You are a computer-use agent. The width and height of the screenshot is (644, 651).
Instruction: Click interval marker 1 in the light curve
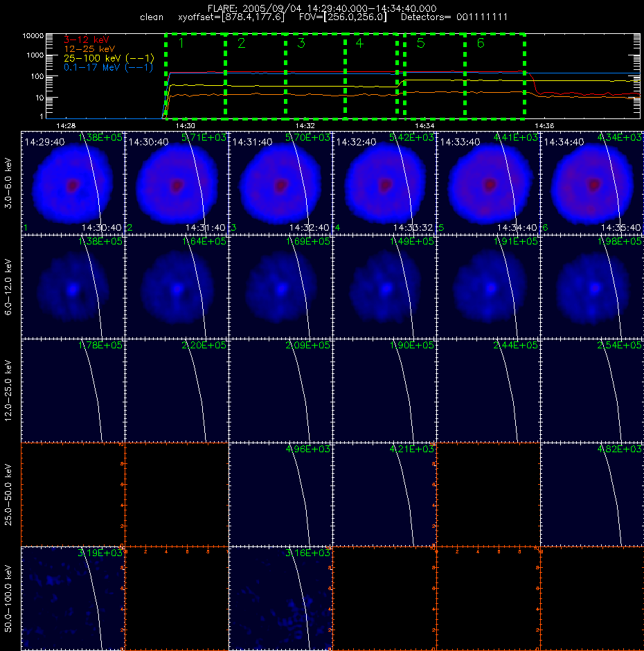(181, 43)
